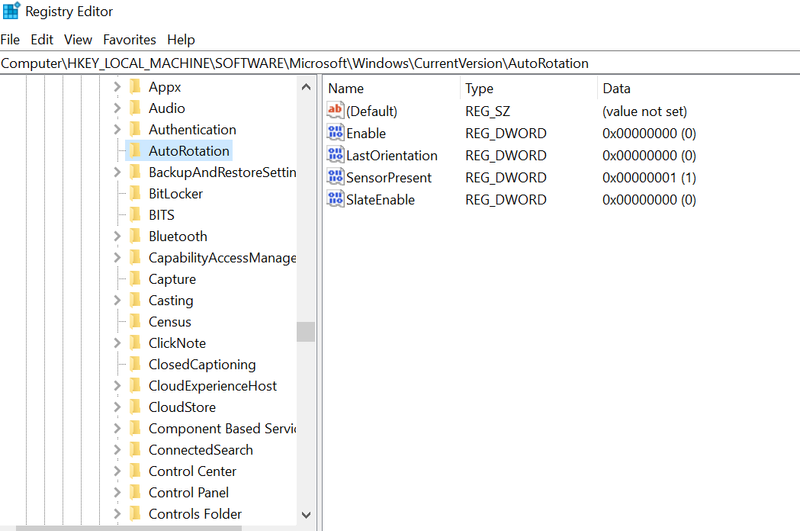
Task: Click the SensorPresent value's binary icon
Action: (336, 177)
